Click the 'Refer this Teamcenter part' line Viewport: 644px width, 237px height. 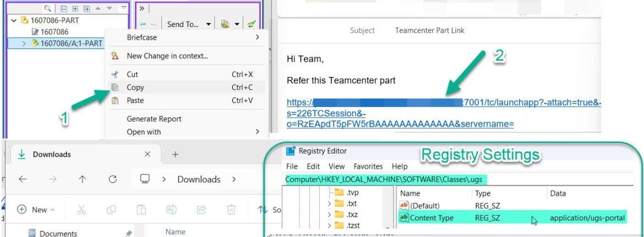point(341,80)
